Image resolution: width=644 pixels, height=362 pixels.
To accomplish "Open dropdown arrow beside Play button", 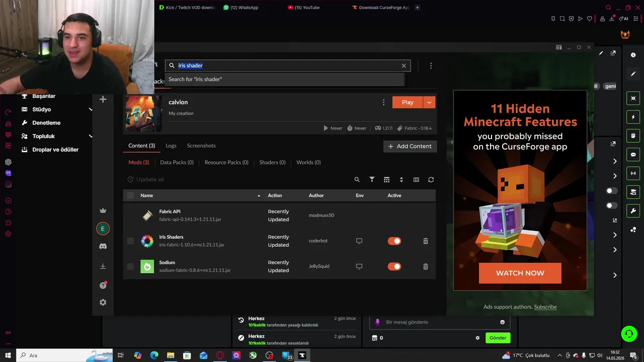I will 429,102.
